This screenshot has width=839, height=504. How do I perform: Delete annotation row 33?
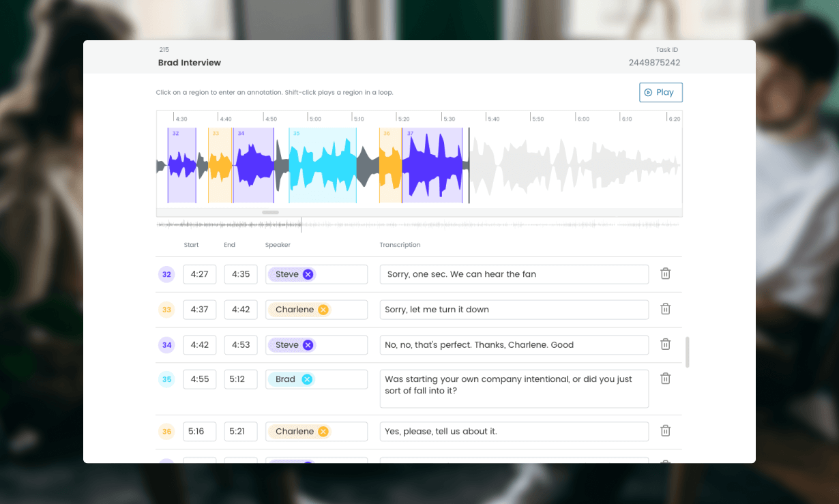pos(666,309)
